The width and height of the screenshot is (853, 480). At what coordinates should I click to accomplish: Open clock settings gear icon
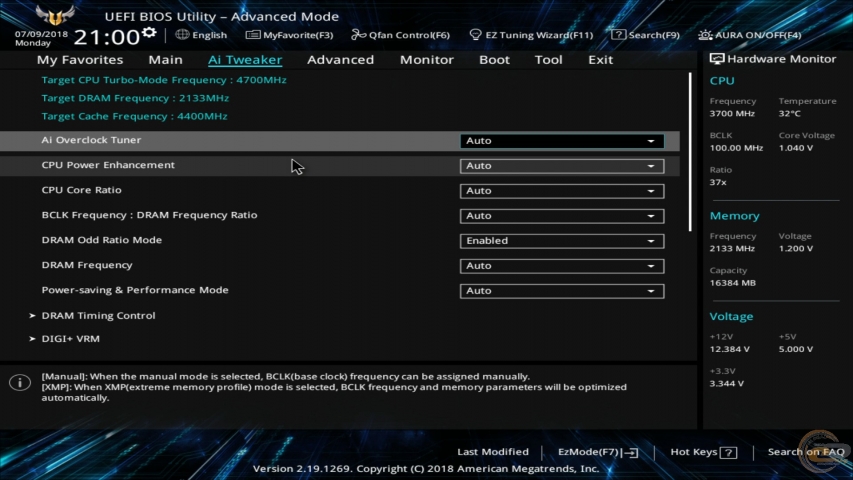point(149,33)
